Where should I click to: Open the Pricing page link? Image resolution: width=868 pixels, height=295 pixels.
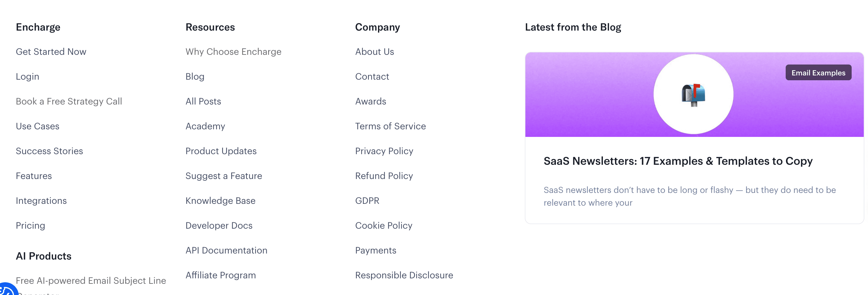(x=30, y=226)
